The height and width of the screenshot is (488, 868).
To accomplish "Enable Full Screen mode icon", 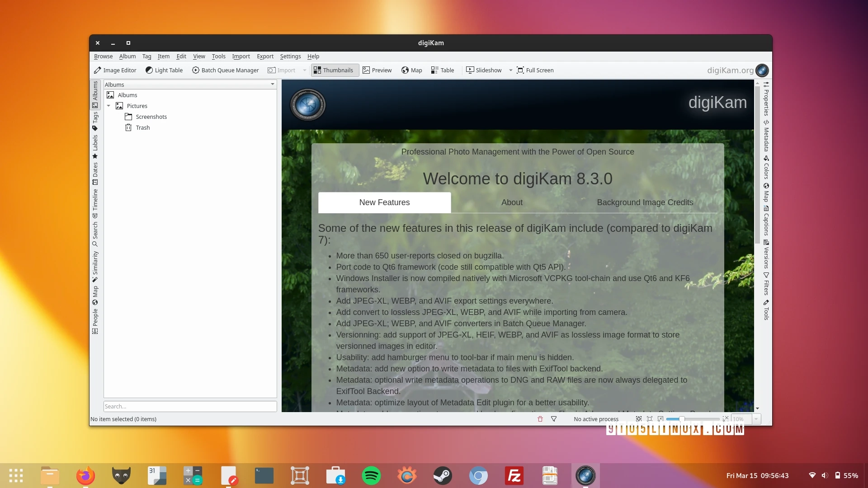I will click(520, 70).
